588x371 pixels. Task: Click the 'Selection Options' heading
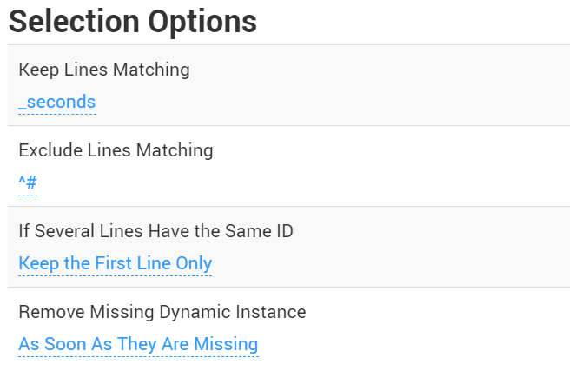tap(133, 22)
